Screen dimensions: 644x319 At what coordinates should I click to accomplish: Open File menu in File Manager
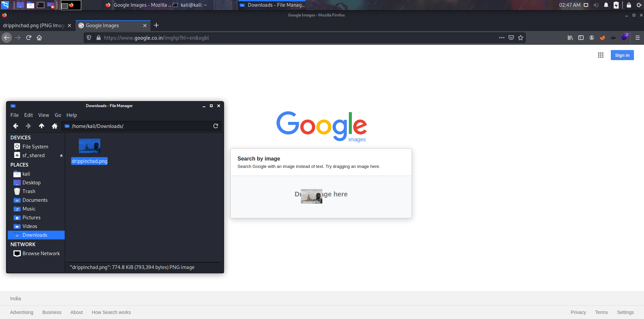[14, 115]
